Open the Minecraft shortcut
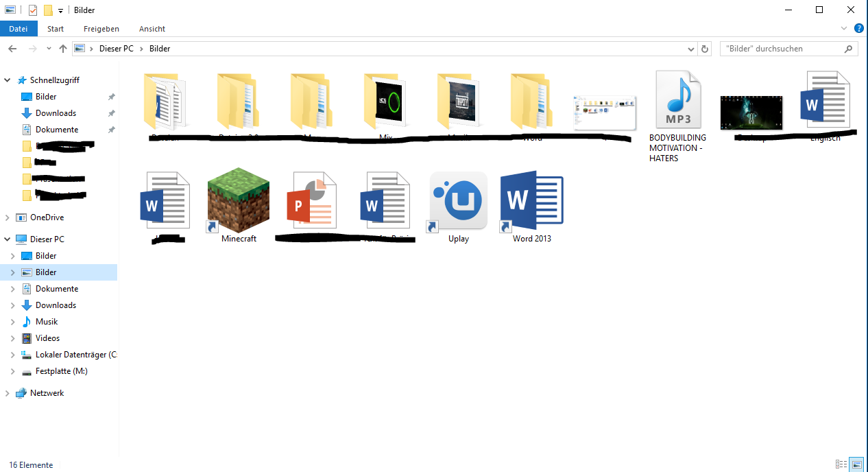The width and height of the screenshot is (868, 472). [x=238, y=200]
